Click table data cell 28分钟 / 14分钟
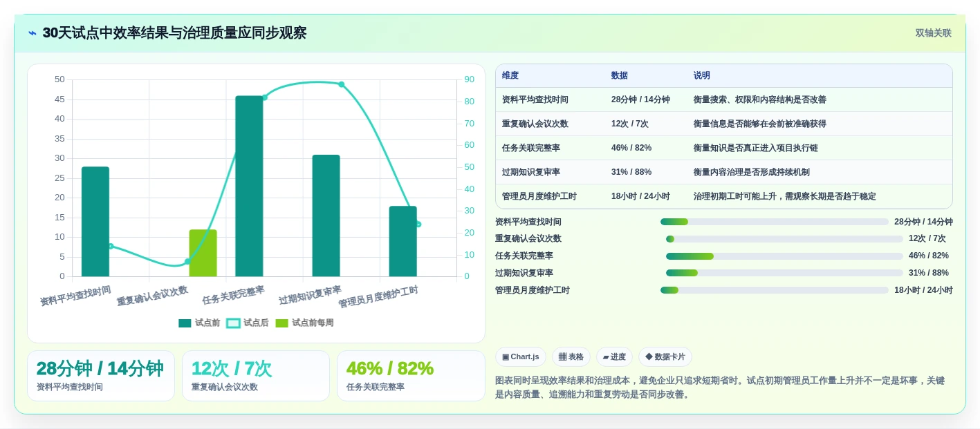The image size is (980, 429). [x=640, y=99]
